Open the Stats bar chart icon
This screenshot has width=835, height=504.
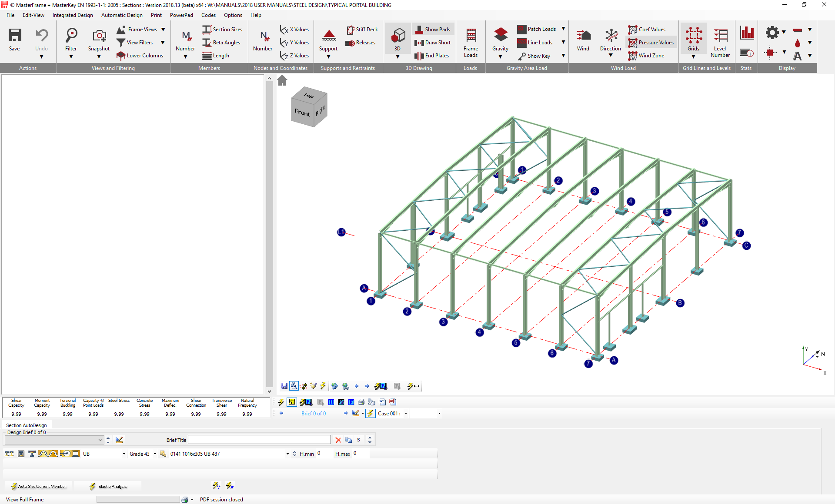click(746, 33)
